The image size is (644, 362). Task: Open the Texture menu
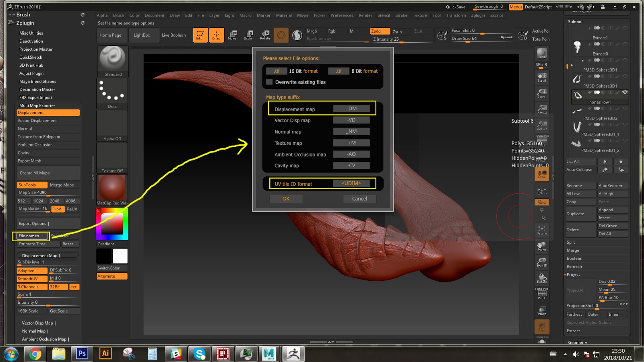coord(420,15)
